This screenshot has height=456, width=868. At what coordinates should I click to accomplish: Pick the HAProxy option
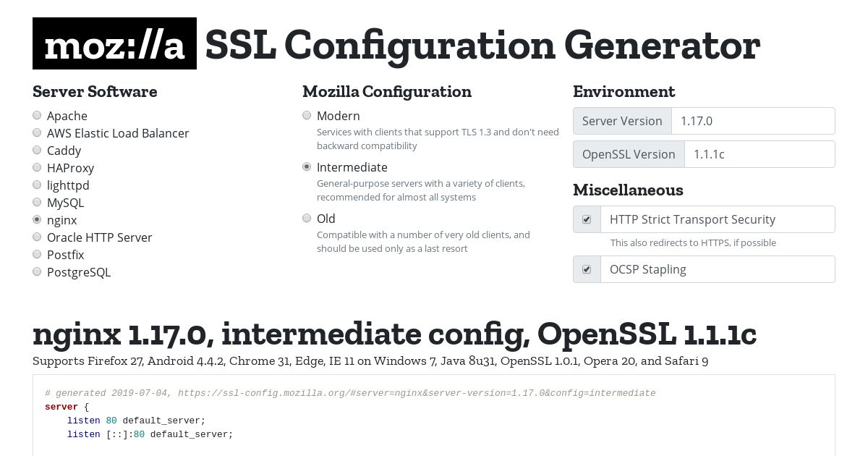37,167
